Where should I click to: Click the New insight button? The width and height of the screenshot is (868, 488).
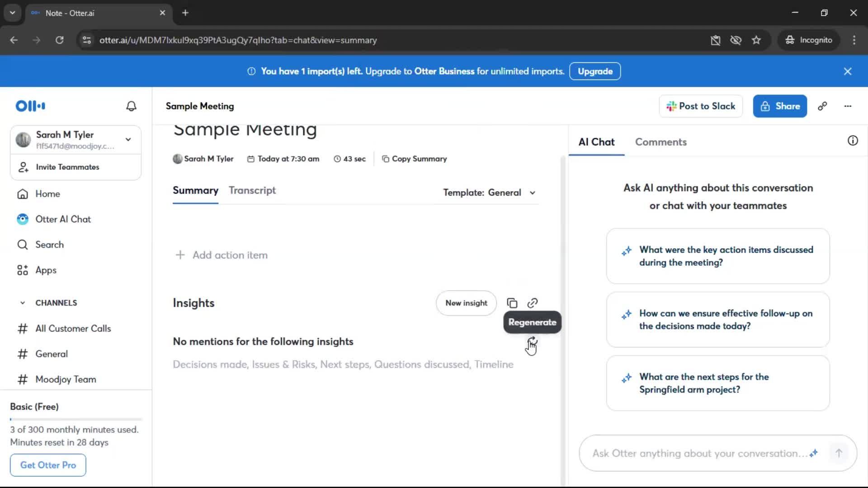[x=466, y=303]
